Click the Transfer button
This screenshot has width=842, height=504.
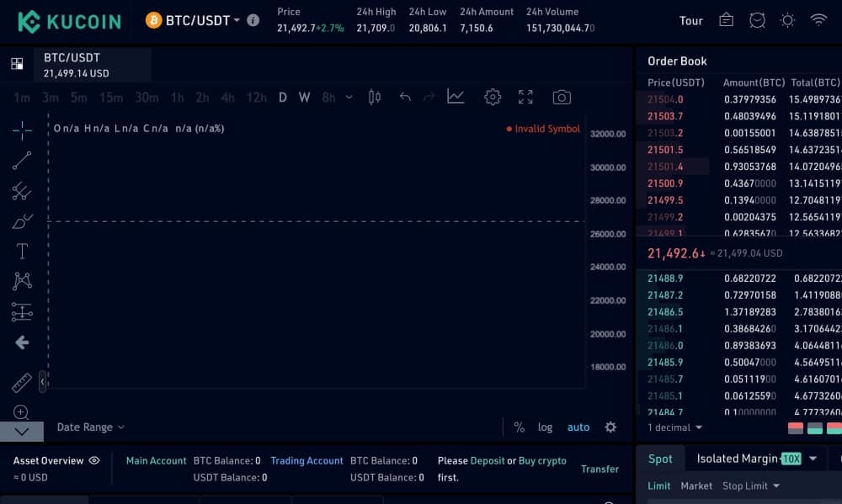coord(600,470)
